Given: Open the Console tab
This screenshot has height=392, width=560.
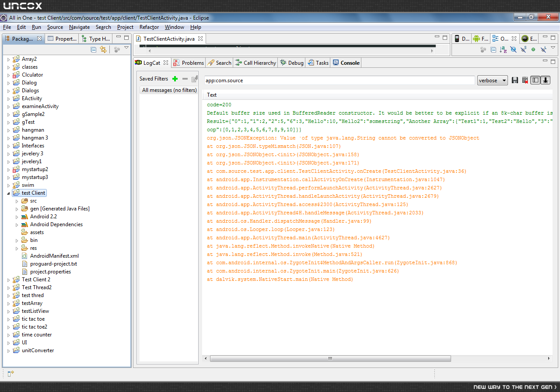Looking at the screenshot, I should (346, 63).
